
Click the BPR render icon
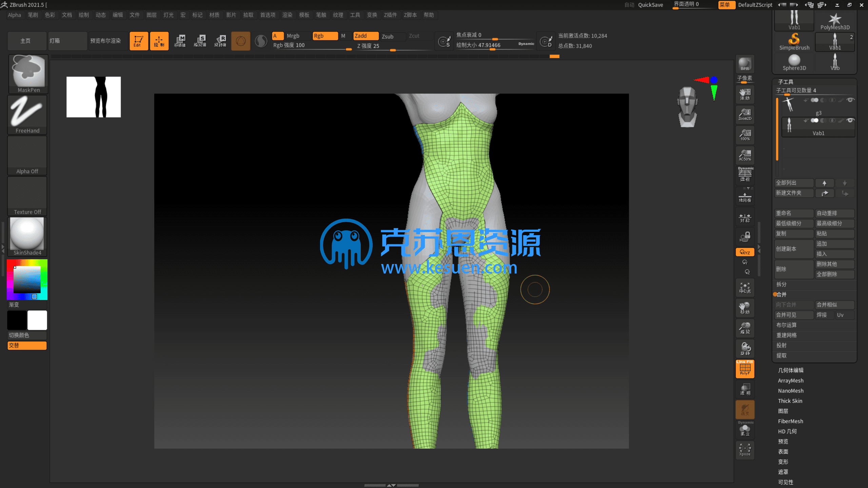pos(745,64)
